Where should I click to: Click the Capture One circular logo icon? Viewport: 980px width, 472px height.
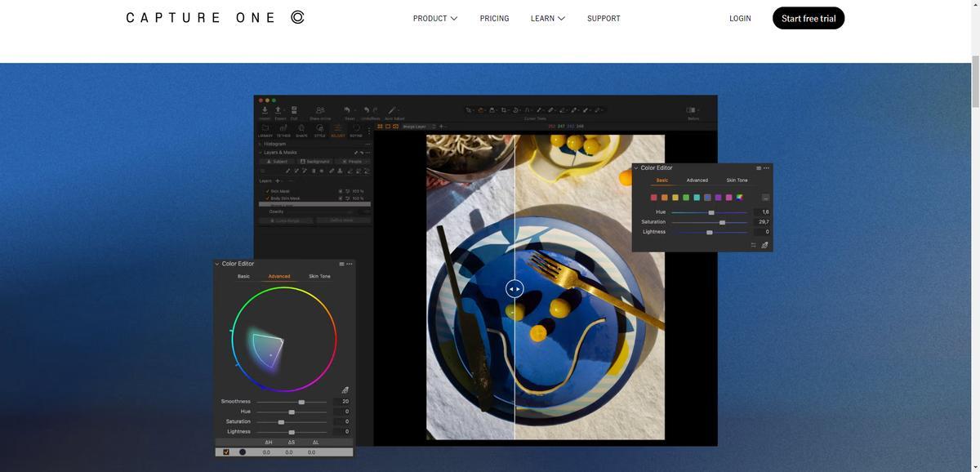pyautogui.click(x=297, y=17)
